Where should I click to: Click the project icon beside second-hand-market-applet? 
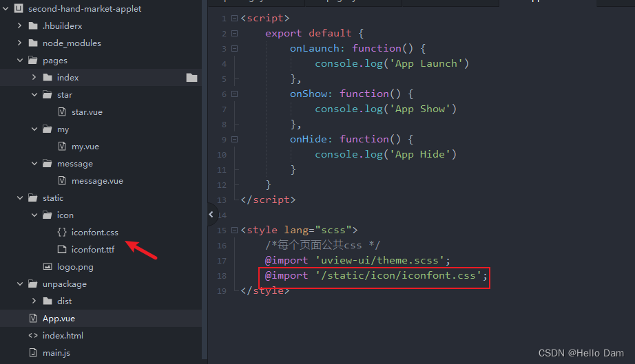pyautogui.click(x=19, y=8)
